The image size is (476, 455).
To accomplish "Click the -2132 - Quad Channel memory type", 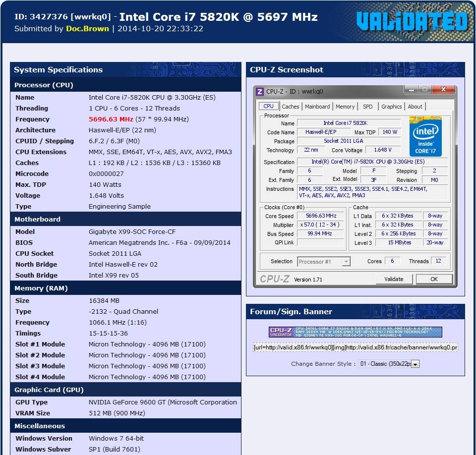I will [123, 312].
